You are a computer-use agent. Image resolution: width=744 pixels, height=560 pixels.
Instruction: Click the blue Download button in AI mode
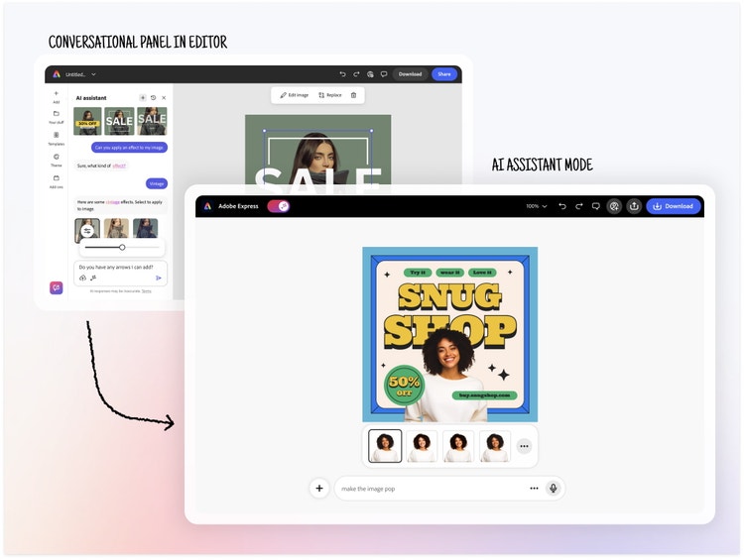(x=674, y=206)
